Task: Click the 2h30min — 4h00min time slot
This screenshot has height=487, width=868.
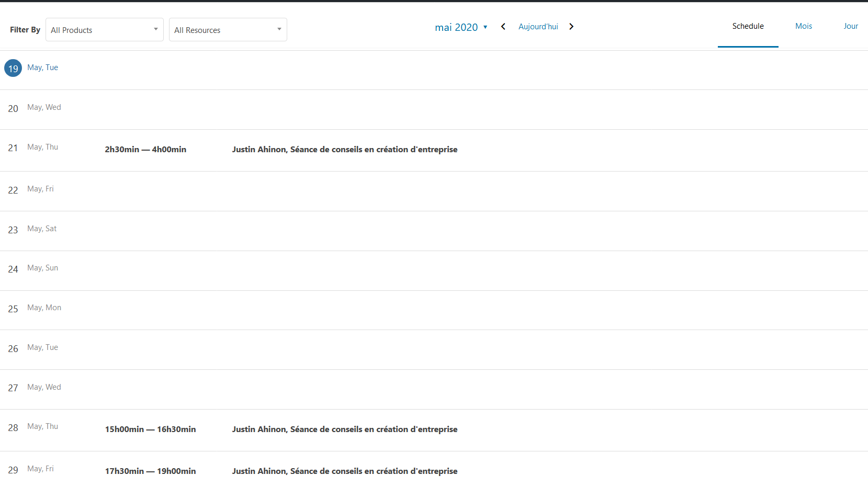Action: tap(145, 150)
